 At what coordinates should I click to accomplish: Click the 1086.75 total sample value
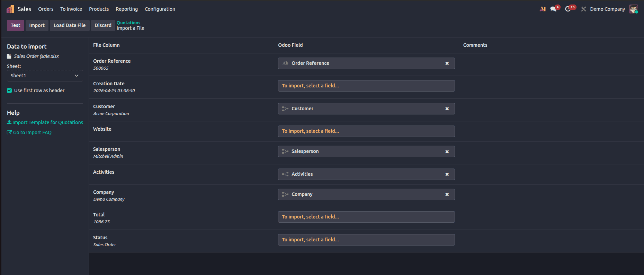(x=101, y=222)
